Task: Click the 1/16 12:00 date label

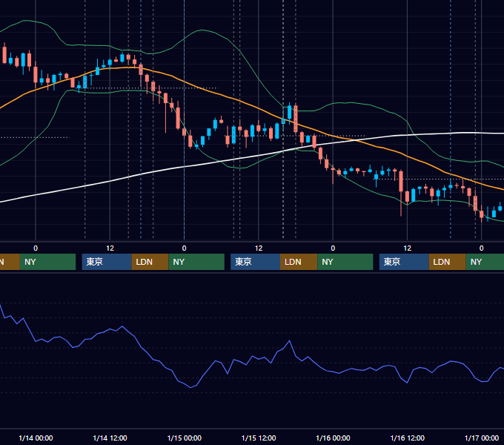Action: pos(407,438)
